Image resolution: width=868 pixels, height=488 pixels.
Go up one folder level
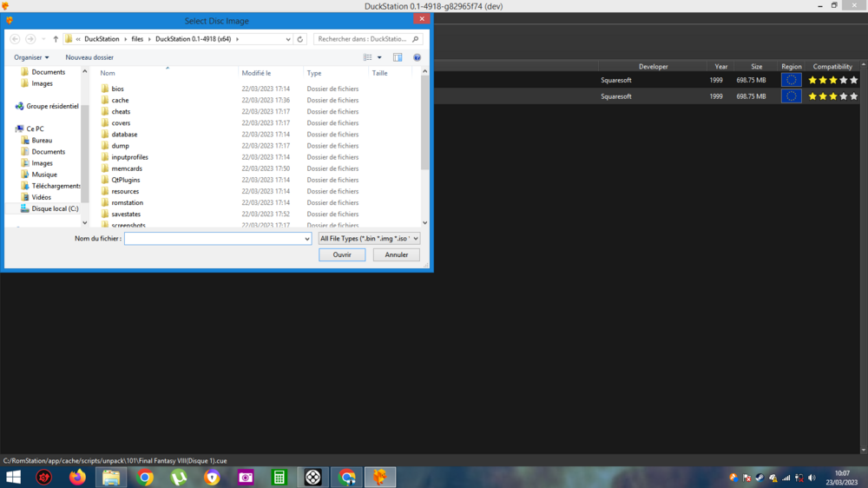56,39
